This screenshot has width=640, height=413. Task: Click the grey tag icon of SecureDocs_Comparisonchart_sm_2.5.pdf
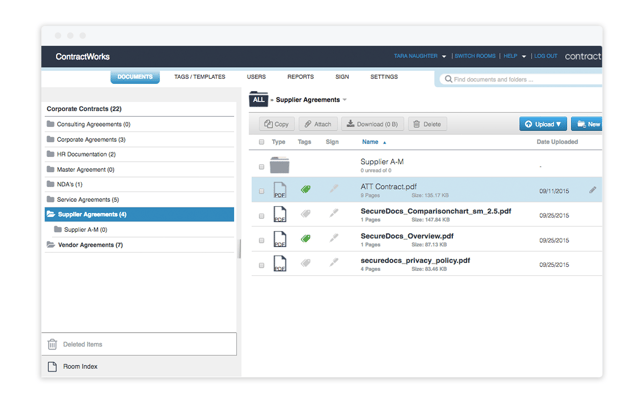click(306, 213)
